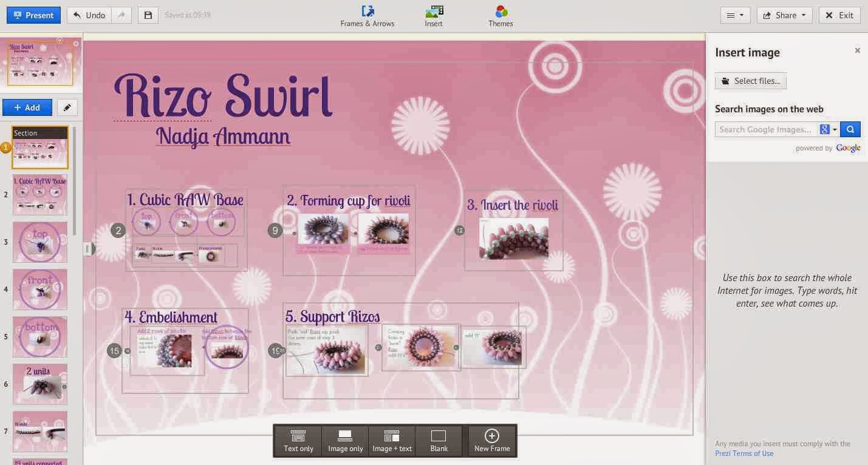Viewport: 868px width, 465px height.
Task: Select path thumbnail 7
Action: coord(40,432)
